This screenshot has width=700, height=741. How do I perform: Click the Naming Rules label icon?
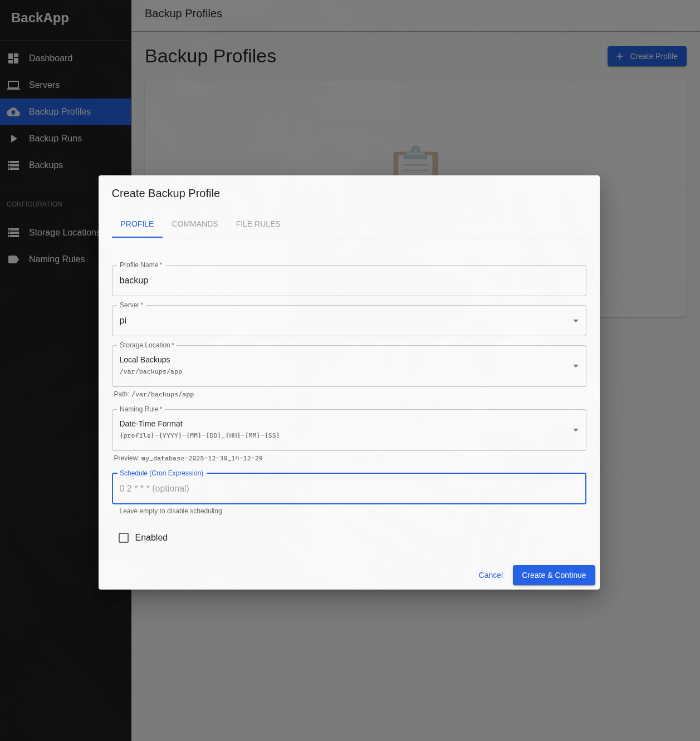13,259
